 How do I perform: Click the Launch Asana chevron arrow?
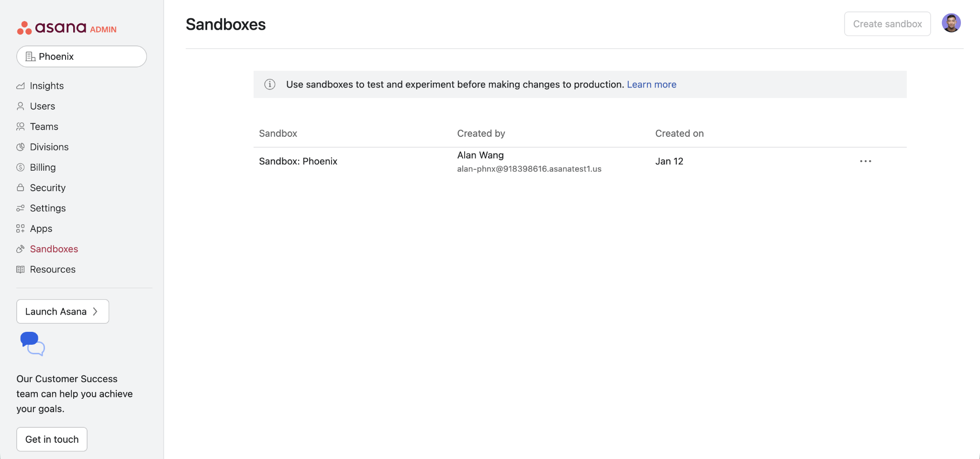(95, 312)
